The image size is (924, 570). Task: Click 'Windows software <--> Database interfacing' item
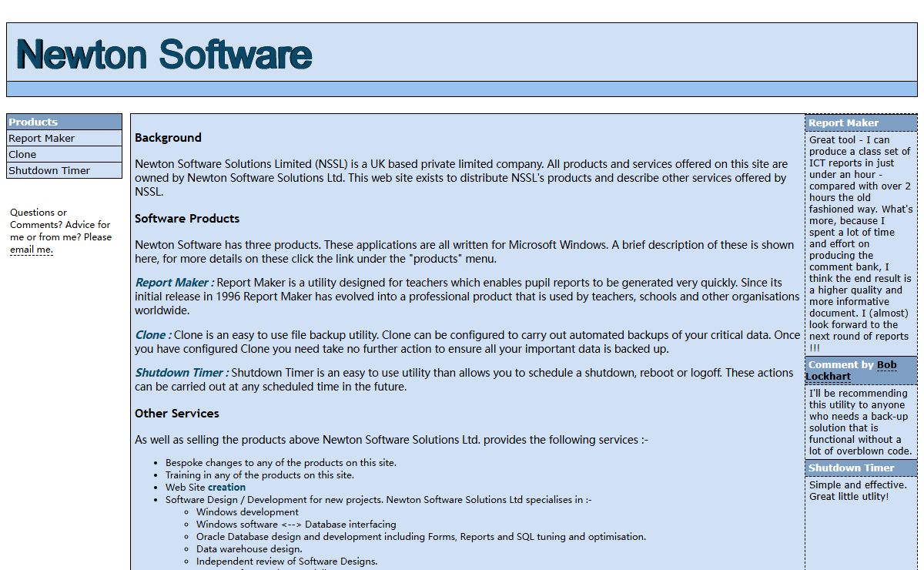click(296, 525)
